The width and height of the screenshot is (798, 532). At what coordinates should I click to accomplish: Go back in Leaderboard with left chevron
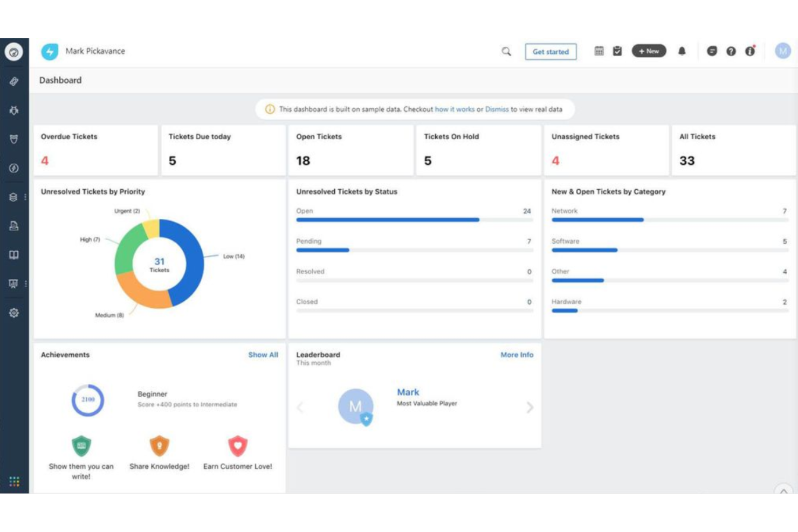click(x=300, y=408)
